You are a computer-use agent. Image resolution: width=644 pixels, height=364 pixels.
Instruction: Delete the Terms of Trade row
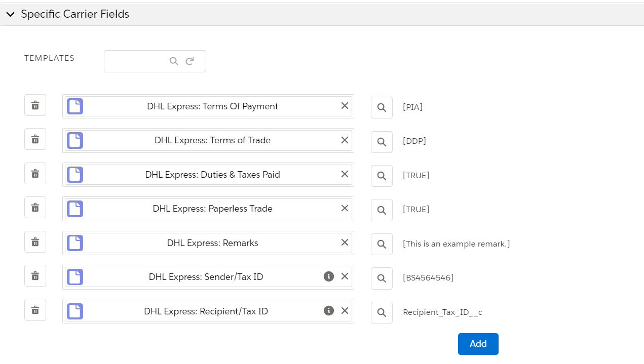[35, 139]
